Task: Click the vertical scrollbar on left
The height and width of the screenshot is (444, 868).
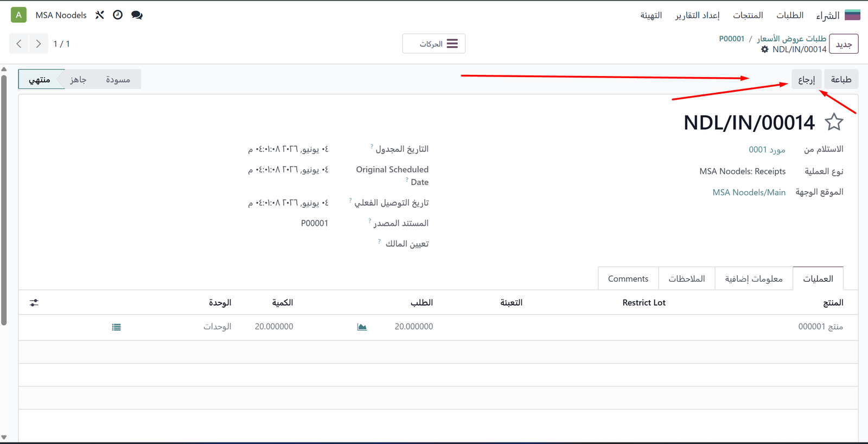Action: click(4, 200)
